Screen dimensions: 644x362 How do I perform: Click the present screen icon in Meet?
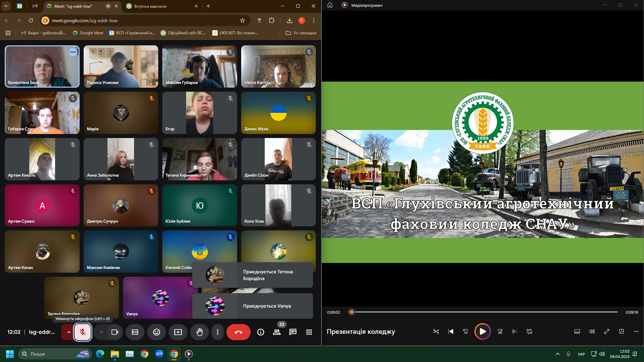pos(178,332)
